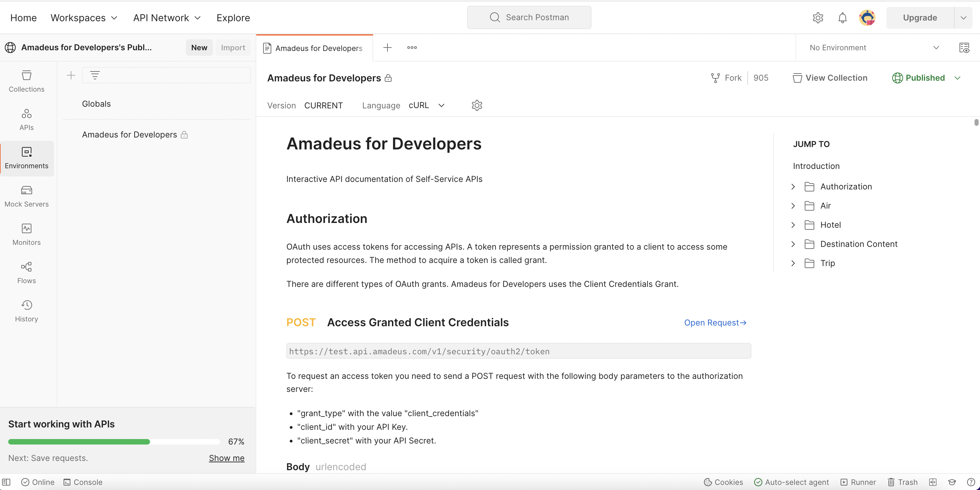980x490 pixels.
Task: Select the Amadeus for Developers tab
Action: pyautogui.click(x=314, y=48)
